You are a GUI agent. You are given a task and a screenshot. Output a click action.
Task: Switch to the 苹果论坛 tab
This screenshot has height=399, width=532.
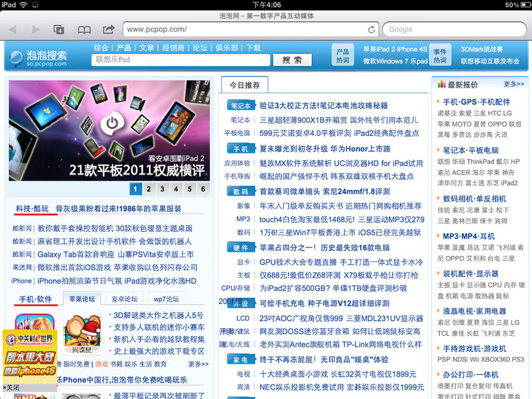tap(82, 299)
